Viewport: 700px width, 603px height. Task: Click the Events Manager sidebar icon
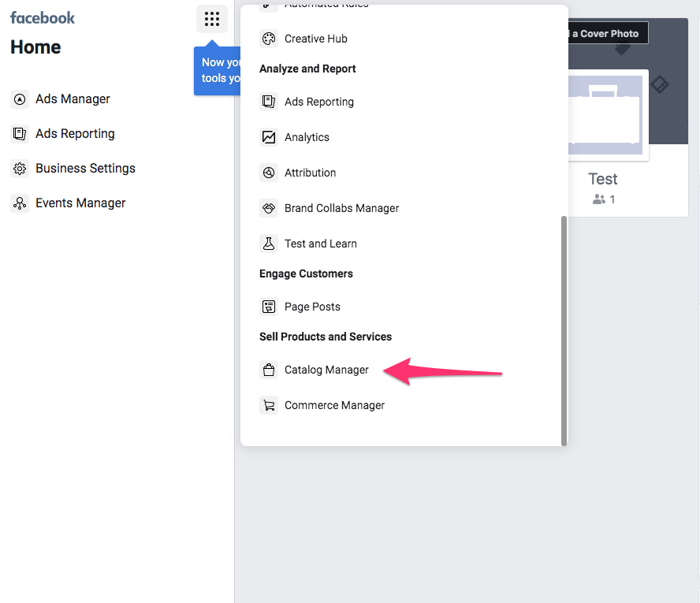click(20, 203)
